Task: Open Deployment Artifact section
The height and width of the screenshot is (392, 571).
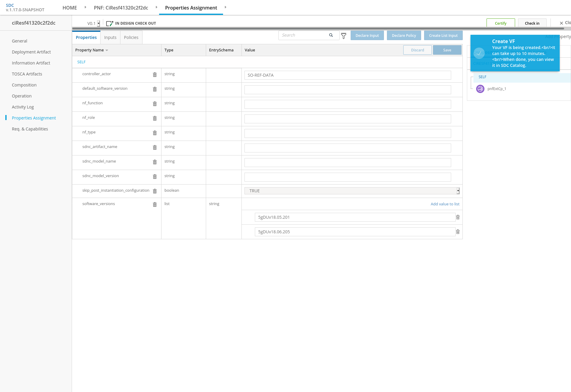Action: pos(31,52)
